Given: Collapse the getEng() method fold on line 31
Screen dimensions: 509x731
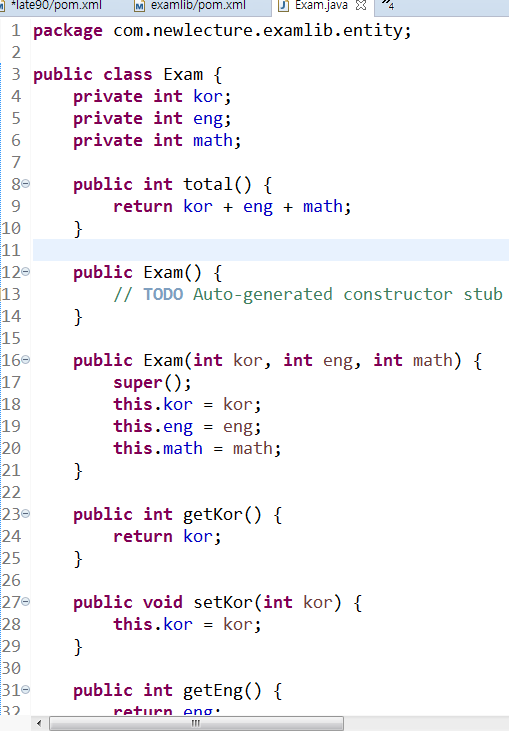Looking at the screenshot, I should point(26,689).
